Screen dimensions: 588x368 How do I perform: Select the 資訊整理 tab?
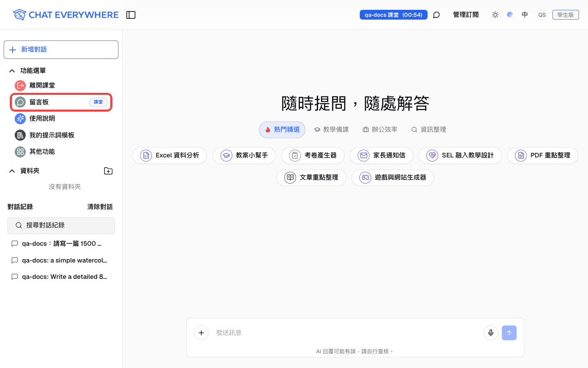click(x=429, y=130)
